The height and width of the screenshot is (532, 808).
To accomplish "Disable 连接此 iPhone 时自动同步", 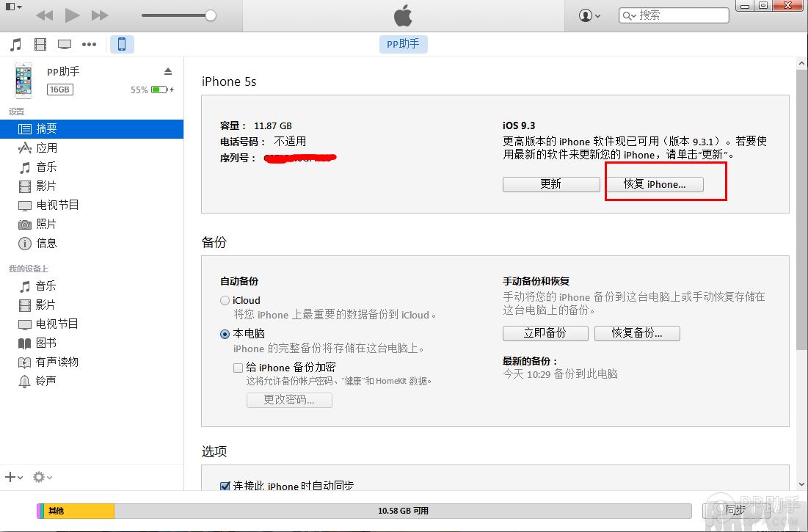I will pos(224,486).
